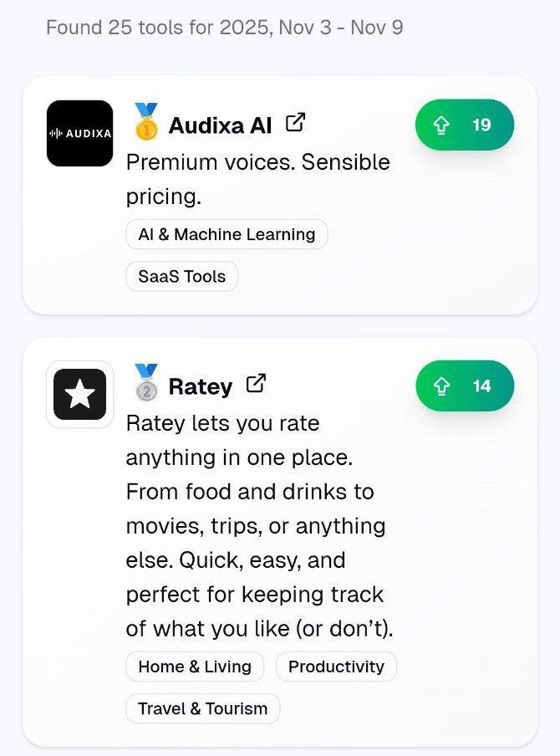Click the silver second-place medal icon
The width and height of the screenshot is (560, 756).
point(145,382)
